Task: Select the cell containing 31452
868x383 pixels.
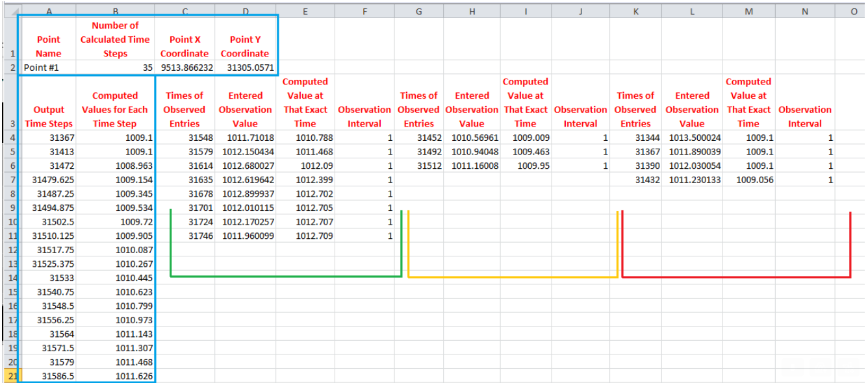Action: (418, 137)
